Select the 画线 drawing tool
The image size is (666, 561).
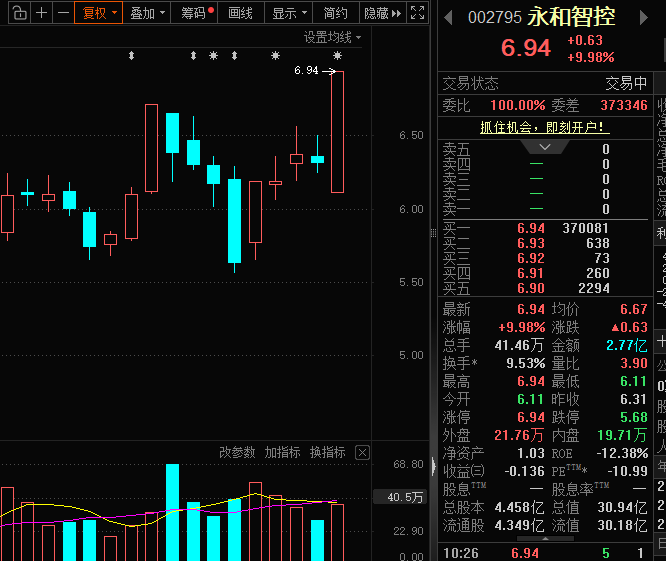coord(240,13)
